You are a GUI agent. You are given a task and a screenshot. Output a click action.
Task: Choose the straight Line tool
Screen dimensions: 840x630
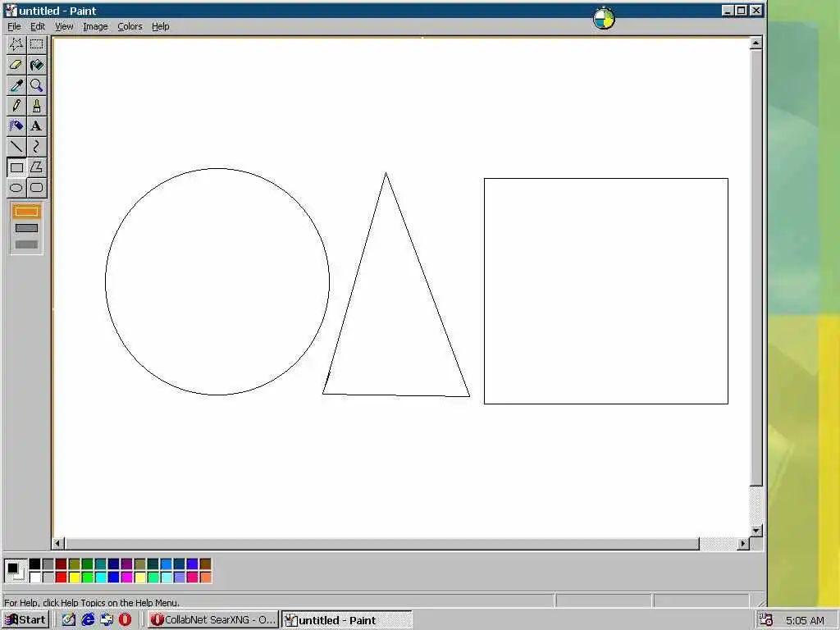(x=16, y=146)
